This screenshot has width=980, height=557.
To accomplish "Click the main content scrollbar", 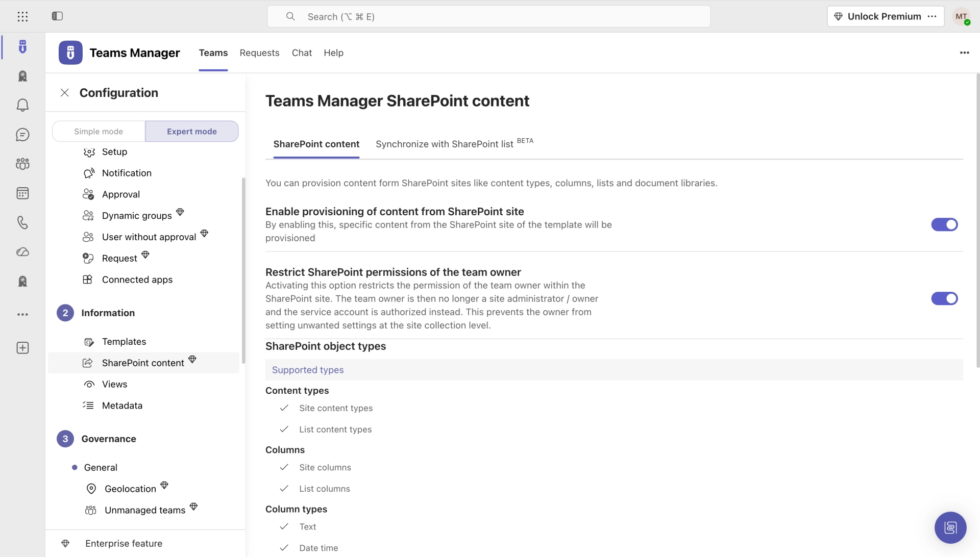I will click(977, 220).
